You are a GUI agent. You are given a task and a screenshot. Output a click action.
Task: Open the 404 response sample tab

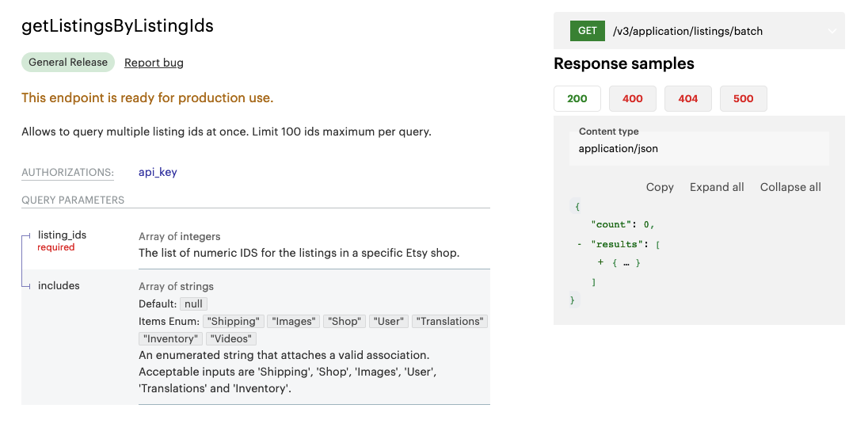pos(687,98)
